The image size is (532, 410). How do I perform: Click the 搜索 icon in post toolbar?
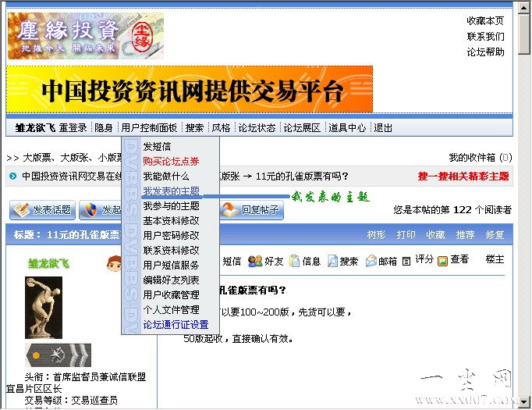pyautogui.click(x=332, y=261)
